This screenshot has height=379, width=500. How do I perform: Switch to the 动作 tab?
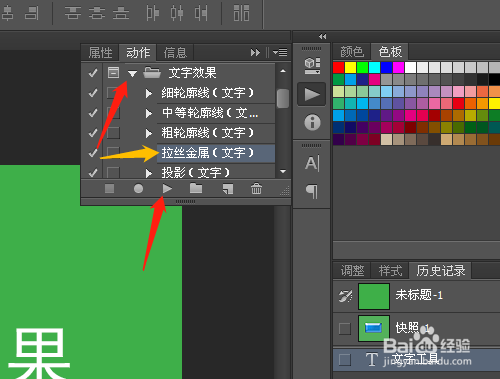(138, 52)
